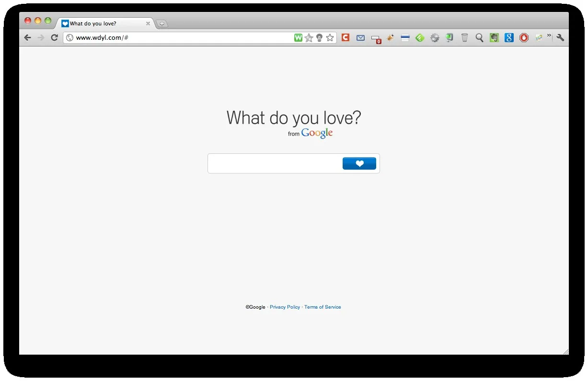This screenshot has width=588, height=381.
Task: Go back to the previous page
Action: point(27,38)
